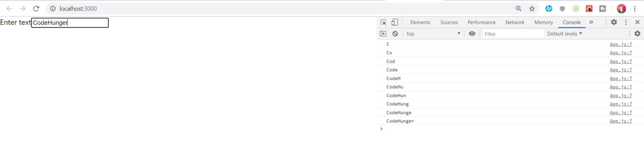The height and width of the screenshot is (145, 644).
Task: Open DevTools settings gear icon
Action: (614, 22)
